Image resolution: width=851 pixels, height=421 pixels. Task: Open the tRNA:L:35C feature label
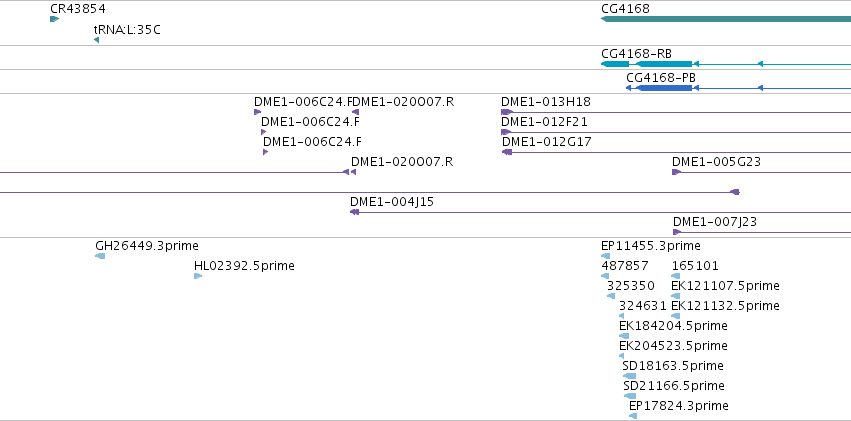tap(127, 29)
